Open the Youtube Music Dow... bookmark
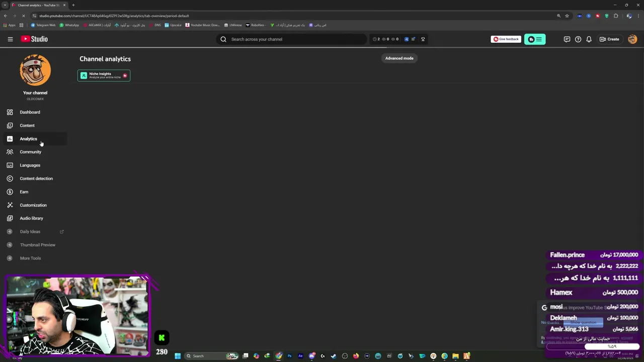Screen dimensions: 644x362 (x=203, y=25)
